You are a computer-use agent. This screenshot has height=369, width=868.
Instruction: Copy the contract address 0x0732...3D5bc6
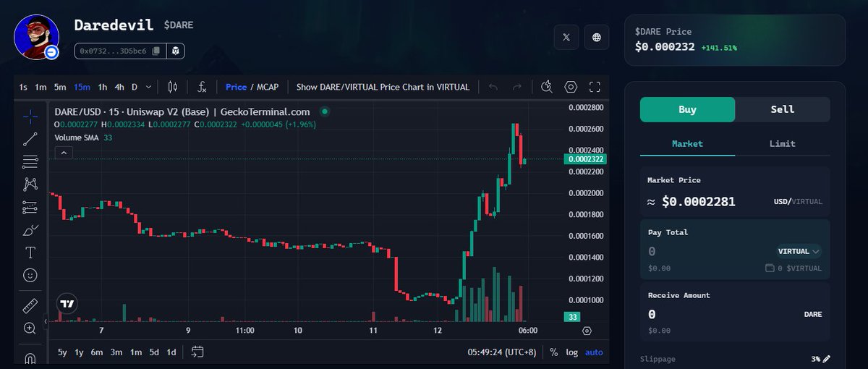156,51
